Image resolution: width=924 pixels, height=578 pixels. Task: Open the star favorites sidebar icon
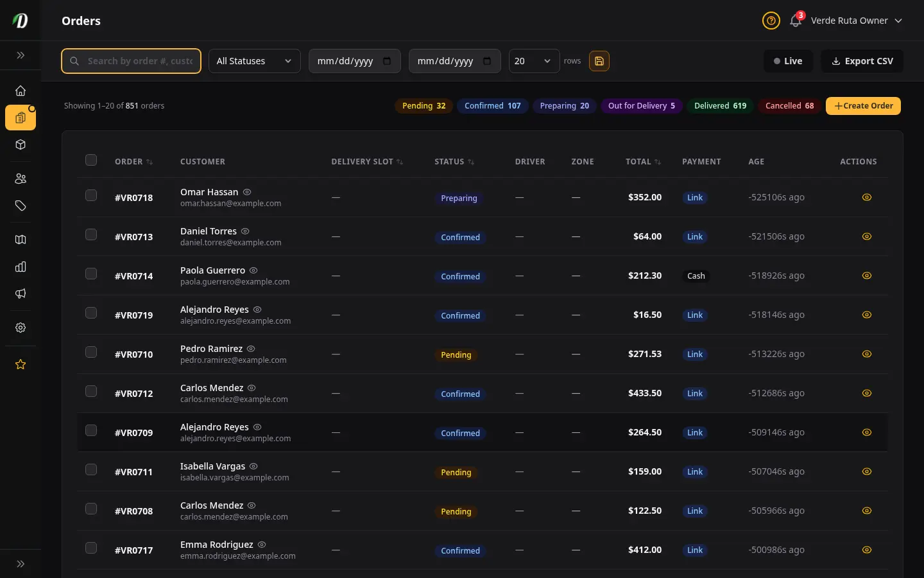(x=21, y=364)
